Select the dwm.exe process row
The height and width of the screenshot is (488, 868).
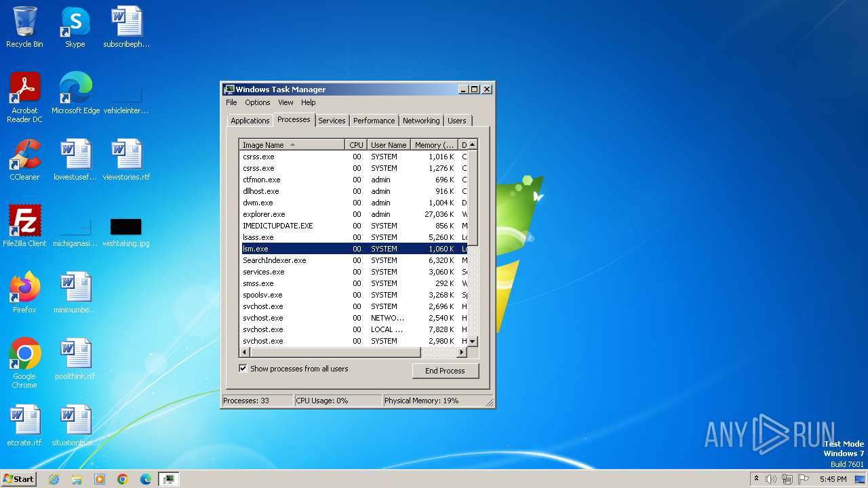point(353,203)
